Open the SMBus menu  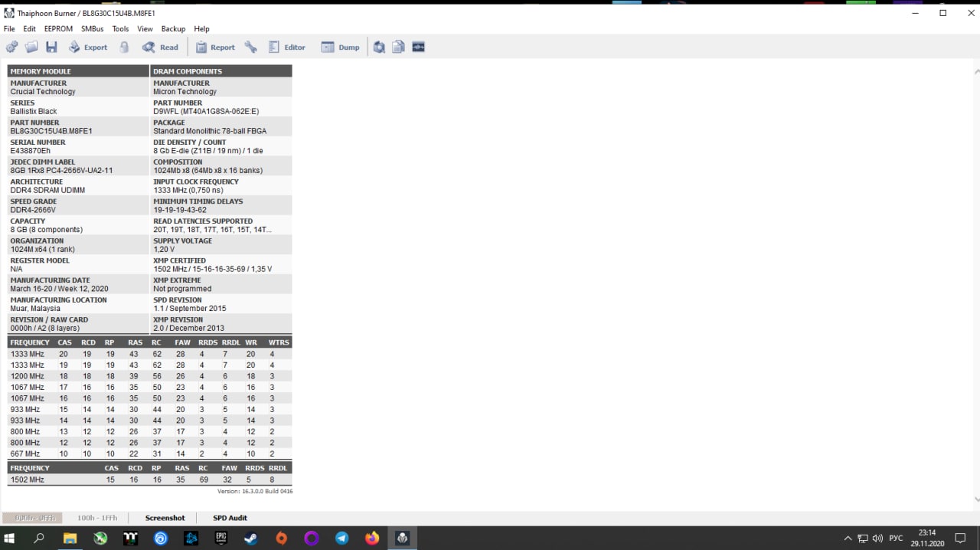pos(92,29)
